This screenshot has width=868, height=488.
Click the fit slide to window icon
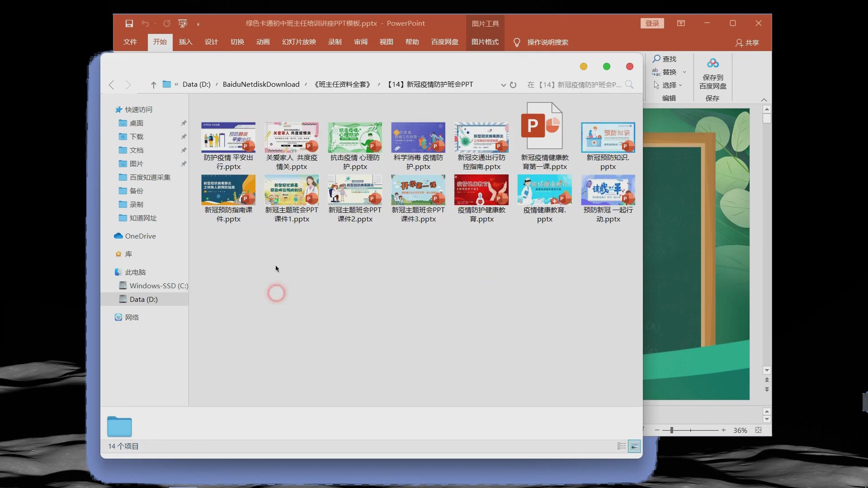pyautogui.click(x=759, y=430)
